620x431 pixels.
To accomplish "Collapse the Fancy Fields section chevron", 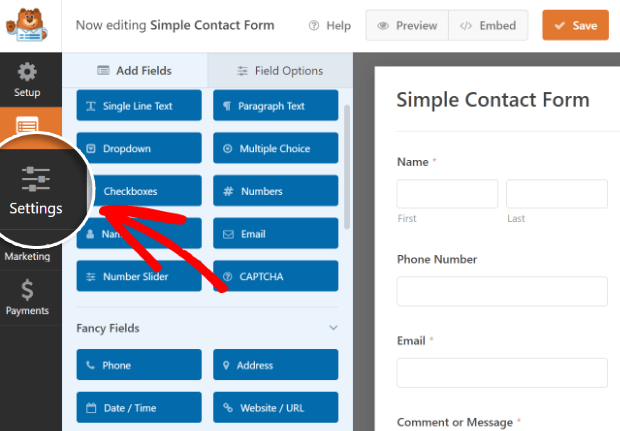I will coord(333,328).
